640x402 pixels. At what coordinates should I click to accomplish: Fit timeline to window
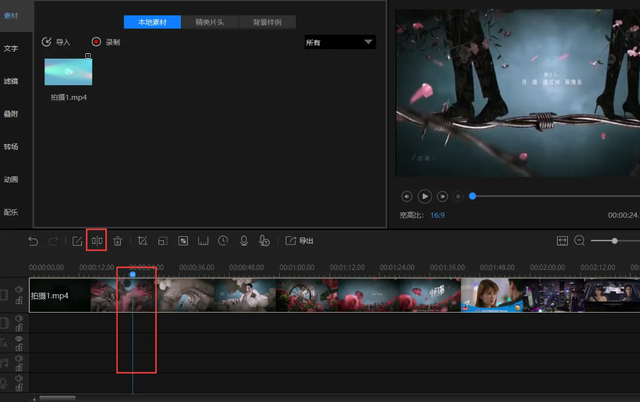coord(562,241)
